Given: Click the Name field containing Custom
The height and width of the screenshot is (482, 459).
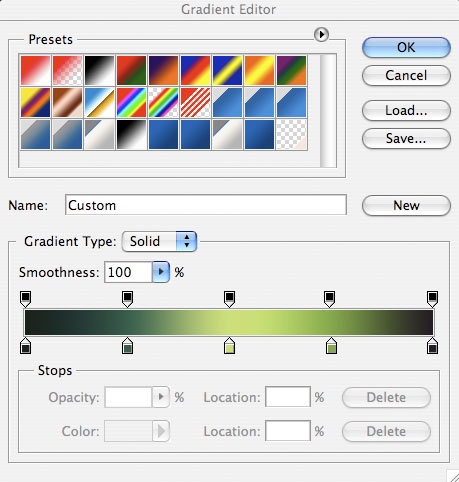Looking at the screenshot, I should 206,205.
